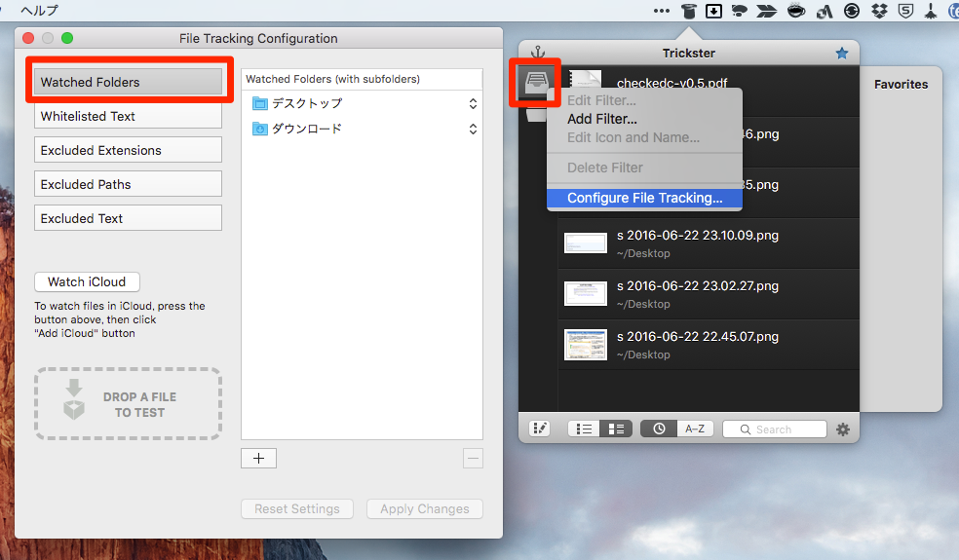This screenshot has height=560, width=959.
Task: Click the Drop a File to Test area
Action: click(x=128, y=403)
